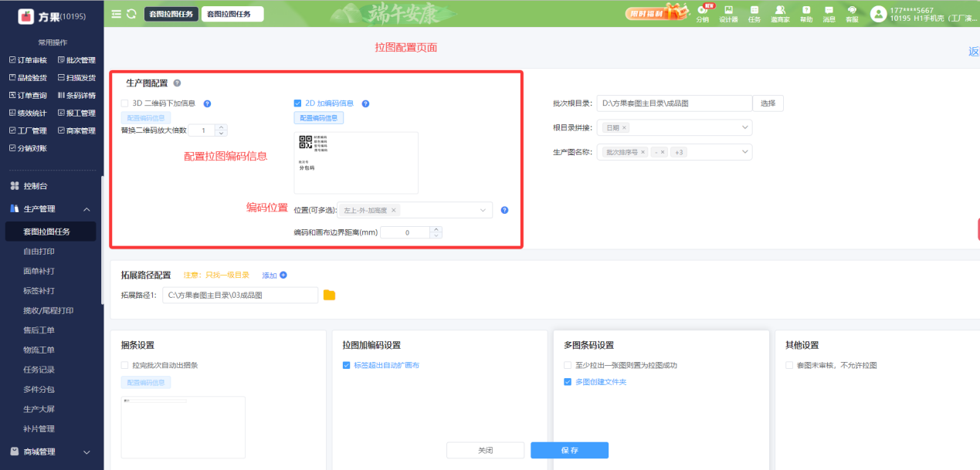Open 品检验货 shortcut in sidebar
980x470 pixels.
click(28, 78)
